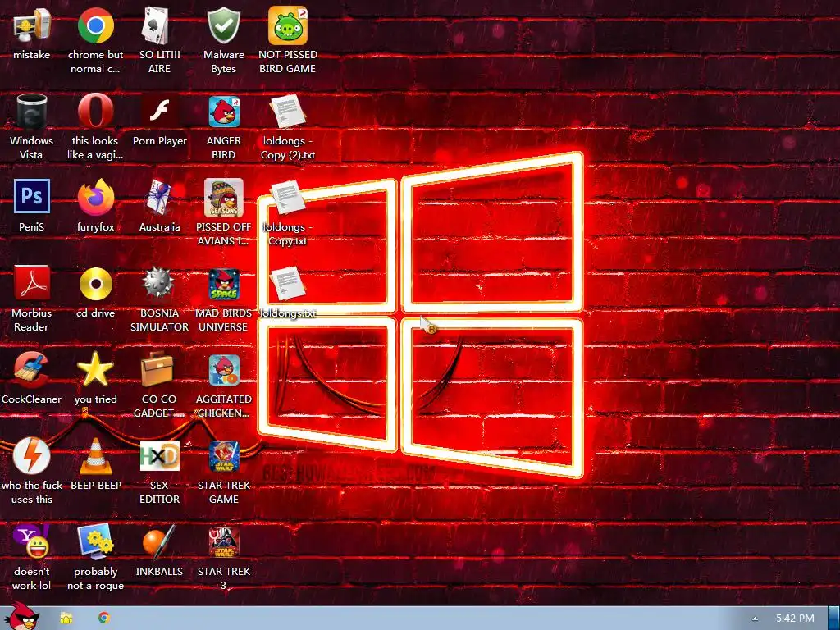Launch the HxD 'SEX EDITIOR' icon
Image resolution: width=840 pixels, height=630 pixels.
(x=160, y=456)
